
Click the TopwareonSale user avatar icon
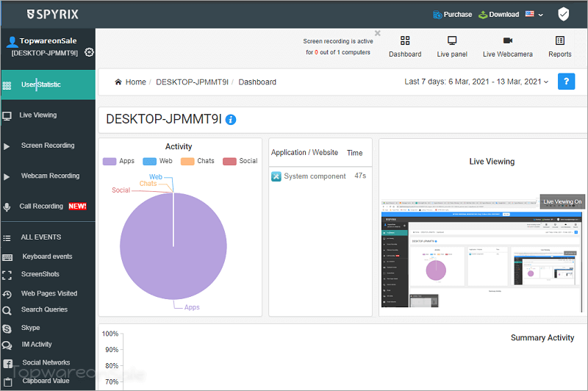pyautogui.click(x=12, y=42)
